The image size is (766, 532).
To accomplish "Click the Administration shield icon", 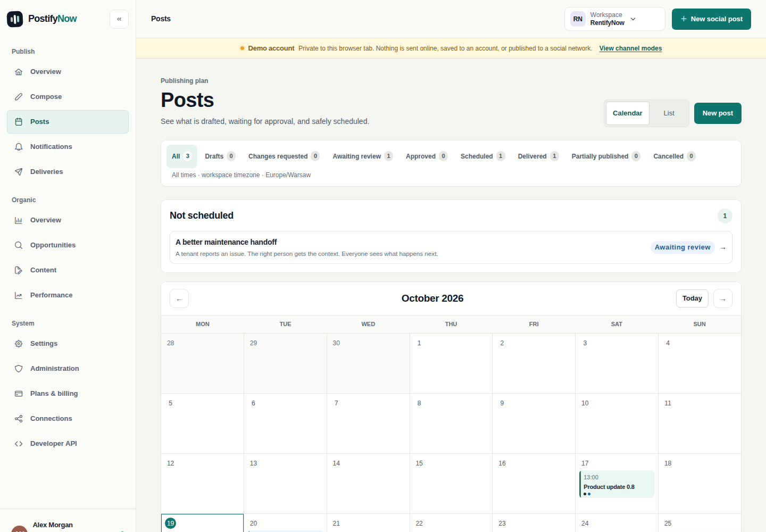I will 19,369.
